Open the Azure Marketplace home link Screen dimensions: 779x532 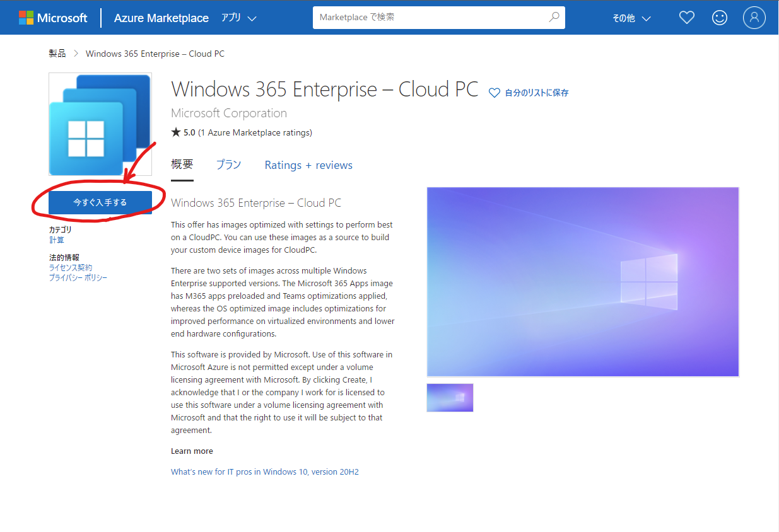161,18
